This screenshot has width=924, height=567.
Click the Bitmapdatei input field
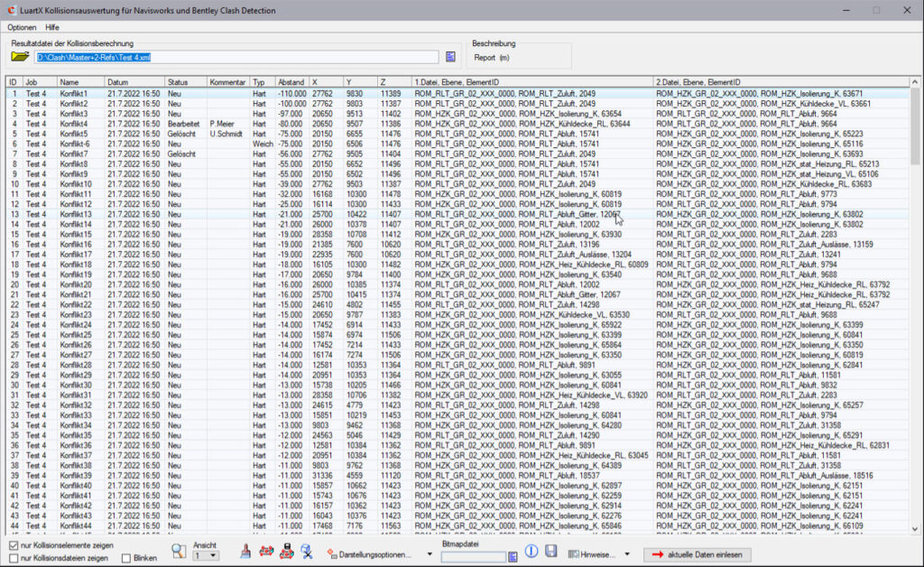click(473, 557)
